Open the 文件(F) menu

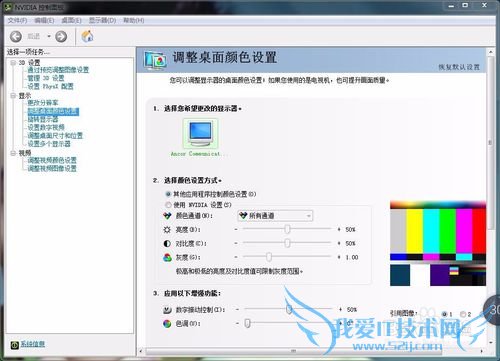(x=17, y=21)
